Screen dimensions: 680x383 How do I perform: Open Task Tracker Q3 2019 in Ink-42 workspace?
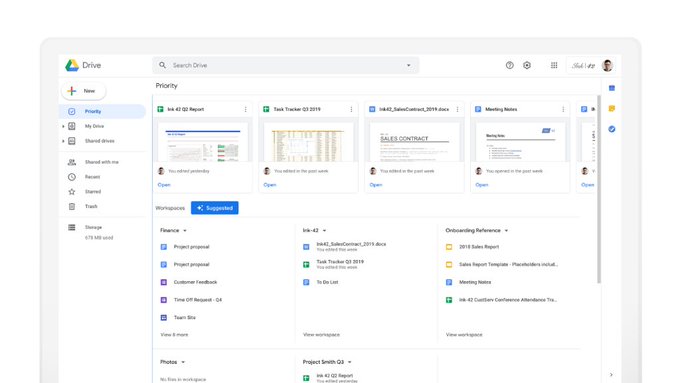[340, 262]
